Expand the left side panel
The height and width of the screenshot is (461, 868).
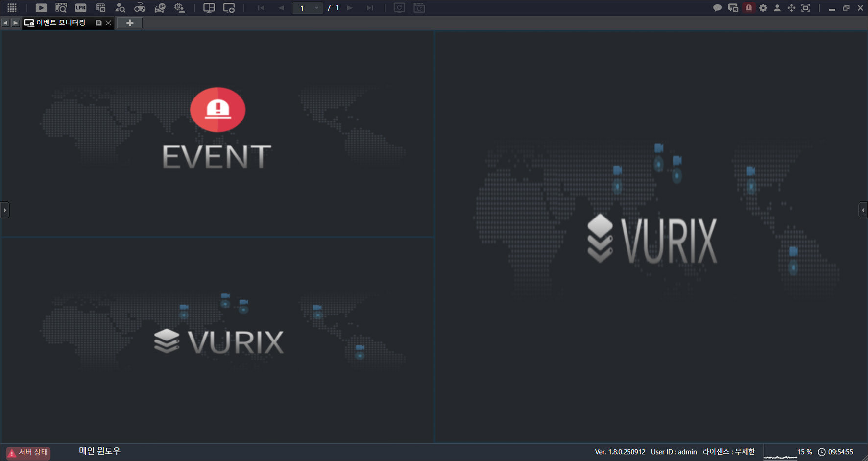pyautogui.click(x=5, y=210)
